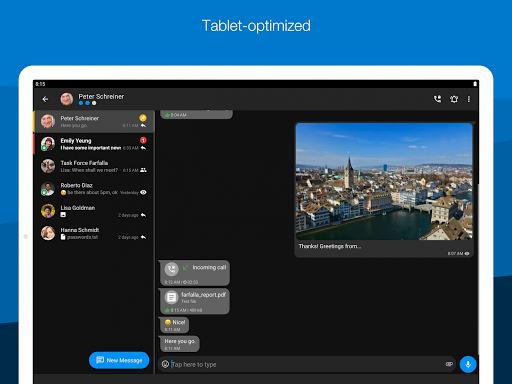Click the 'Thanks! Greetings from...' caption
Viewport: 512px width, 384px height.
(329, 246)
